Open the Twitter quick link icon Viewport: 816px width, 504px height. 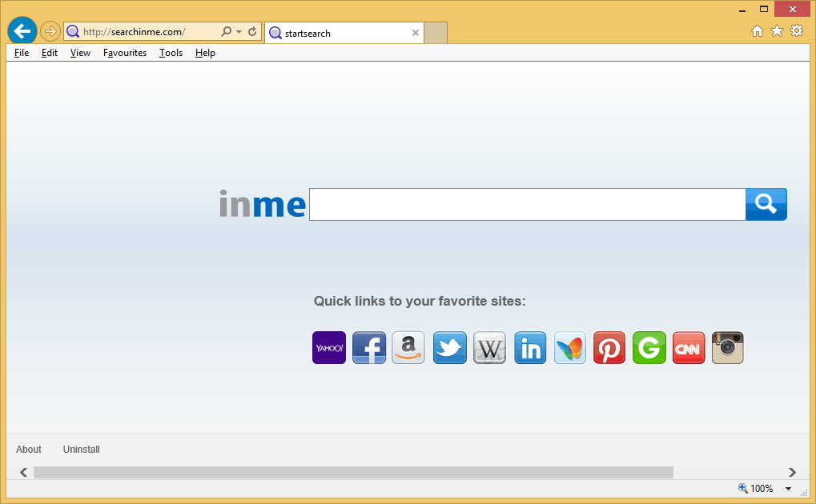449,347
